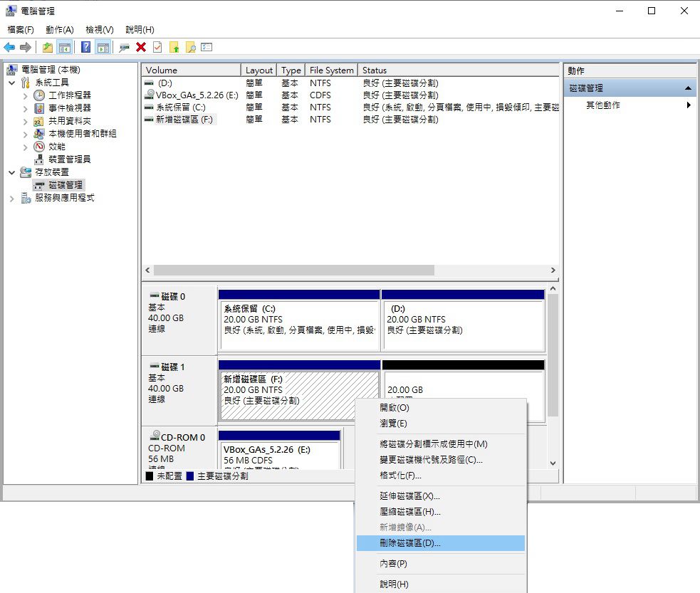This screenshot has width=700, height=593.
Task: Click the drive with magnifier toolbar icon
Action: pyautogui.click(x=124, y=47)
